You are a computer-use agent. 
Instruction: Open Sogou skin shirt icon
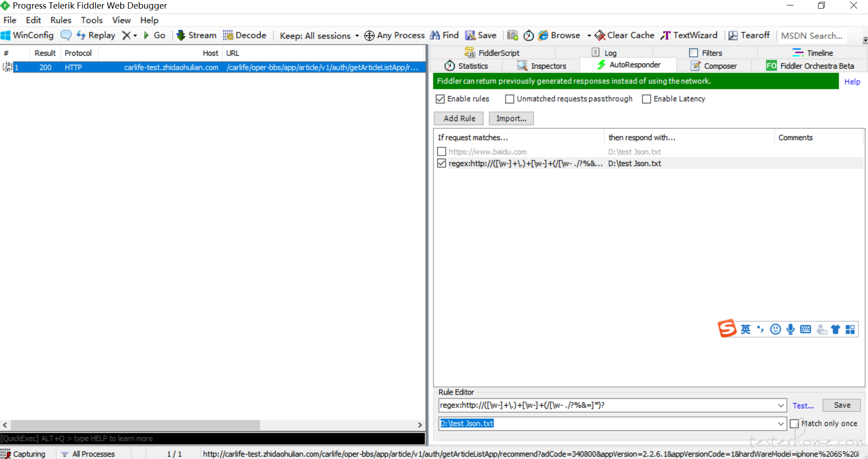[835, 329]
